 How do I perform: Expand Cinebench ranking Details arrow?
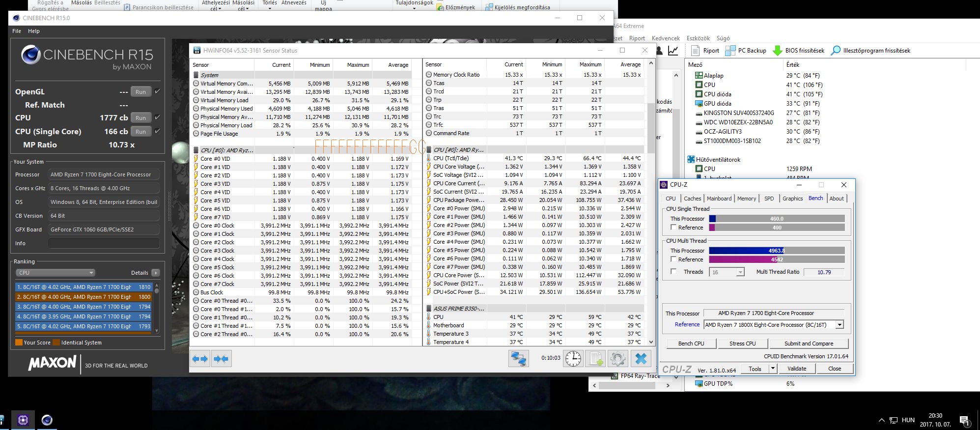coord(156,273)
